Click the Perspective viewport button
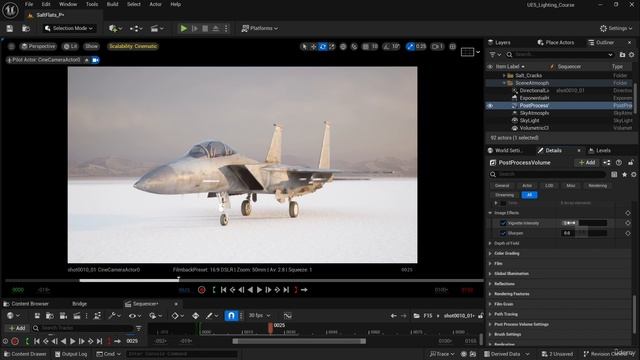This screenshot has width=640, height=360. (x=38, y=47)
